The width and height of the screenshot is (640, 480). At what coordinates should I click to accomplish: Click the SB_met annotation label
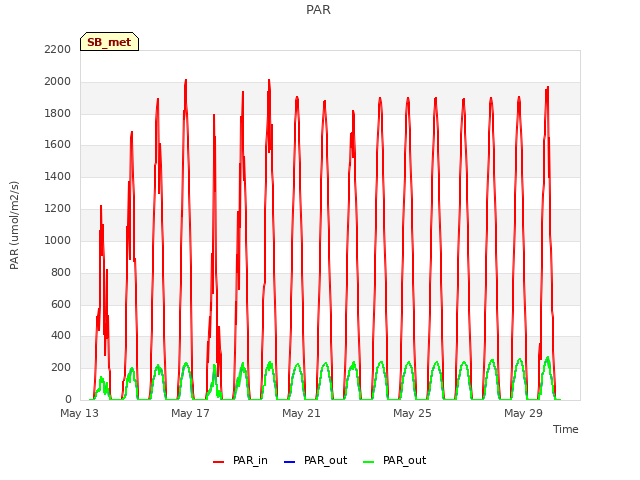(109, 42)
